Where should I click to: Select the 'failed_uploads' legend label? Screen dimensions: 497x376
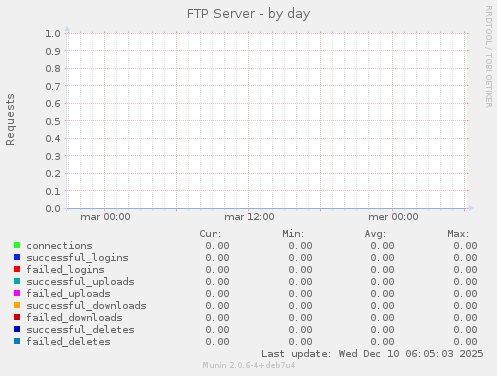tap(68, 294)
